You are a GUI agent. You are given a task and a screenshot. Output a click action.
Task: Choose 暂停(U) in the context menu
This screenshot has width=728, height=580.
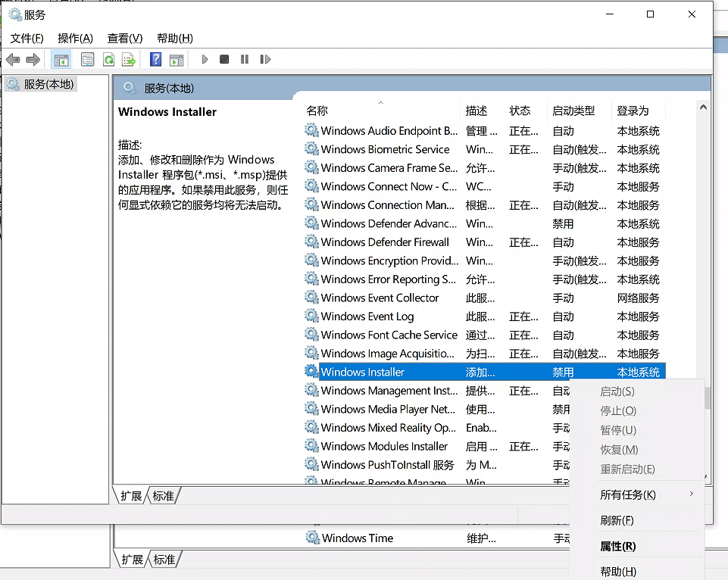click(x=637, y=431)
